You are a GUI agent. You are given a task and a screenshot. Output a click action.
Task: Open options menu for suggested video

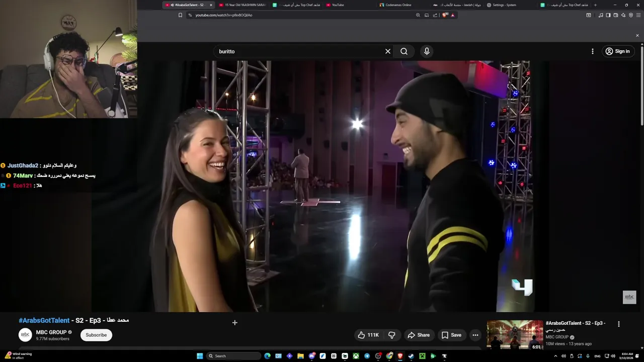[x=619, y=324]
